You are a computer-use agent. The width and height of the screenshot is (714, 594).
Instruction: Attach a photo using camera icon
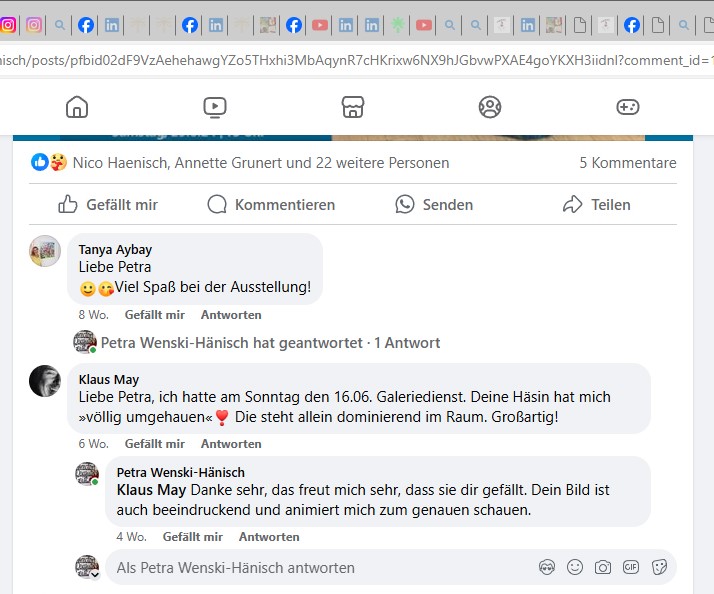pyautogui.click(x=603, y=567)
